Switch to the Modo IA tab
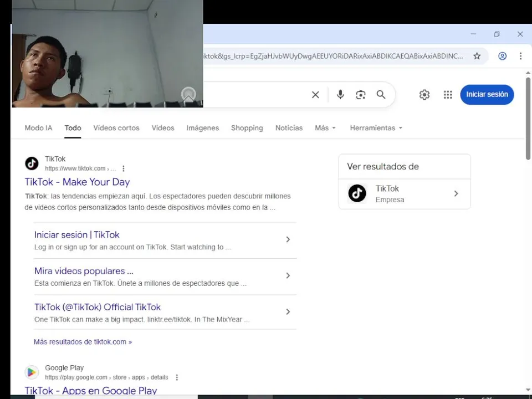 click(x=38, y=128)
